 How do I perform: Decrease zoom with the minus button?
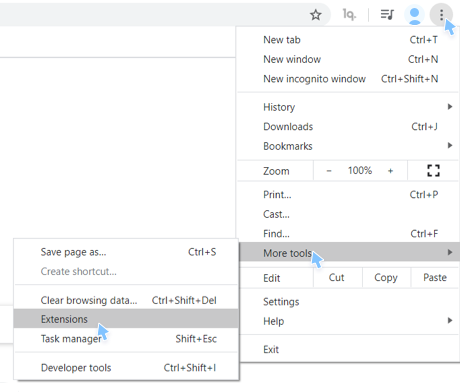coord(329,171)
